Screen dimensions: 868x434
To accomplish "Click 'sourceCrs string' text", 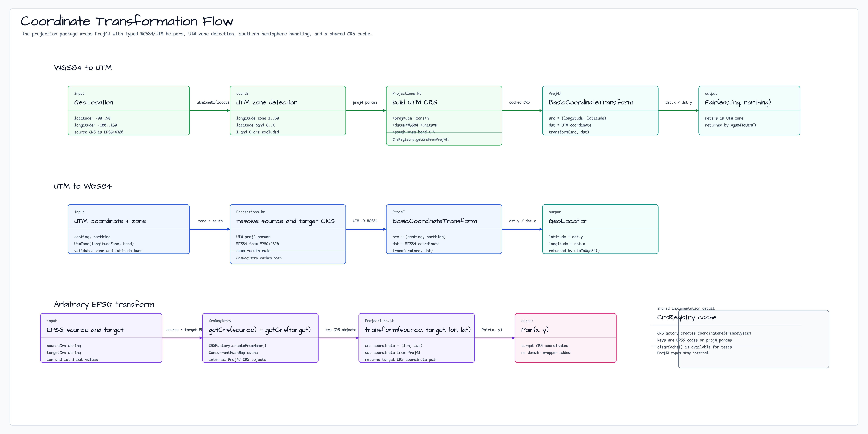I will pos(64,346).
